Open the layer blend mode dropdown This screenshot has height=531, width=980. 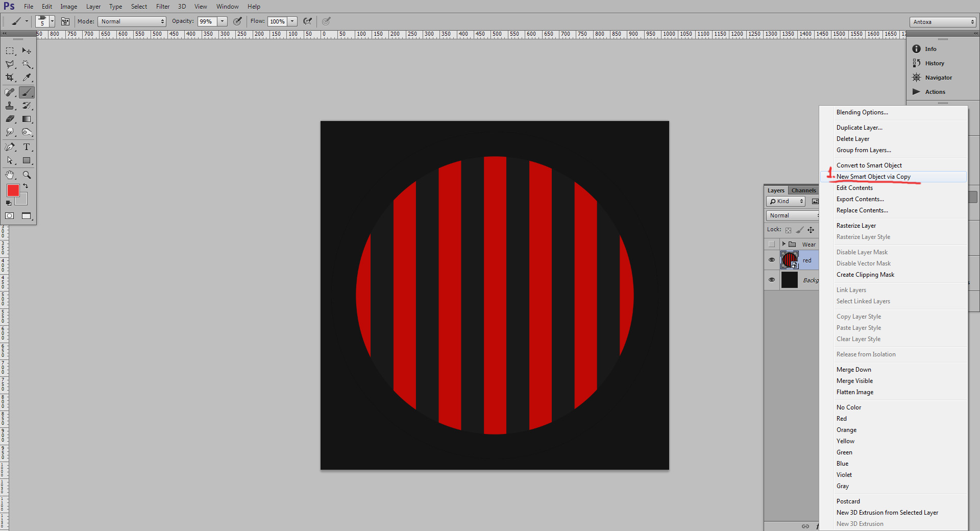pyautogui.click(x=793, y=215)
